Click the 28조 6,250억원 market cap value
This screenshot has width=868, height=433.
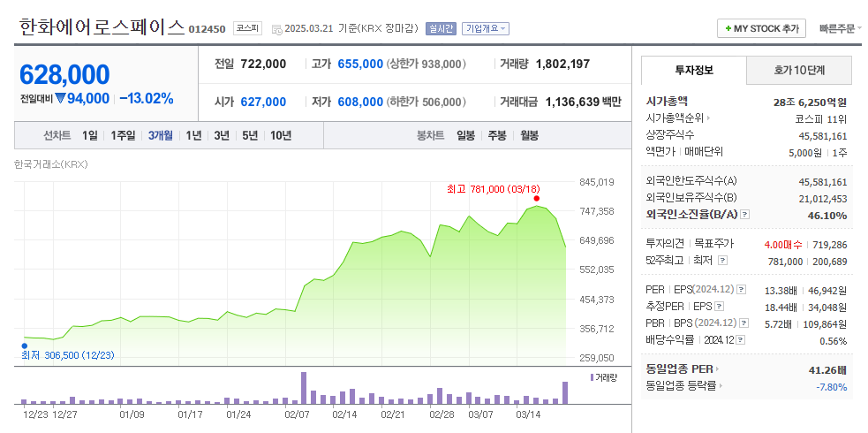(811, 103)
